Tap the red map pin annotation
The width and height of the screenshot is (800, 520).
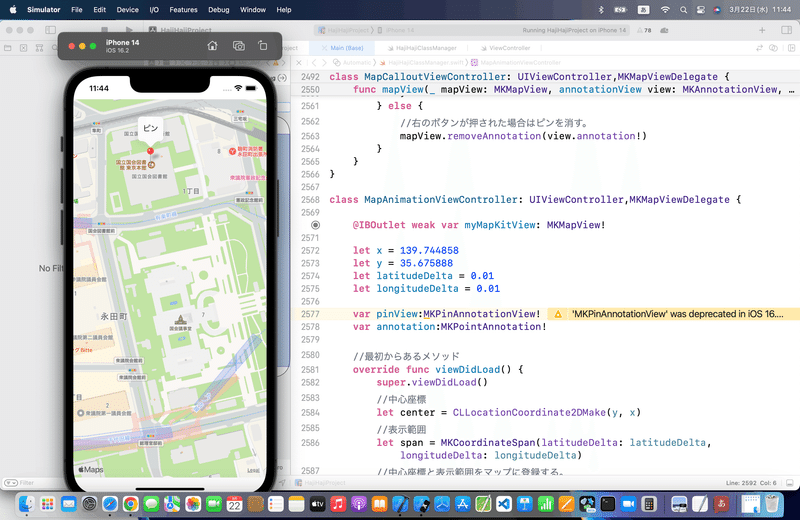coord(150,152)
